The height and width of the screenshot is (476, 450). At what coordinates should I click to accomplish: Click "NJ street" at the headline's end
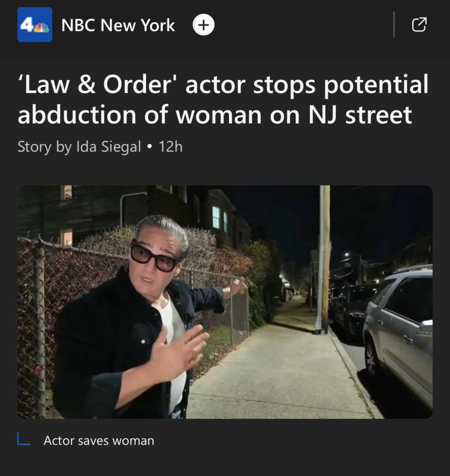point(360,115)
